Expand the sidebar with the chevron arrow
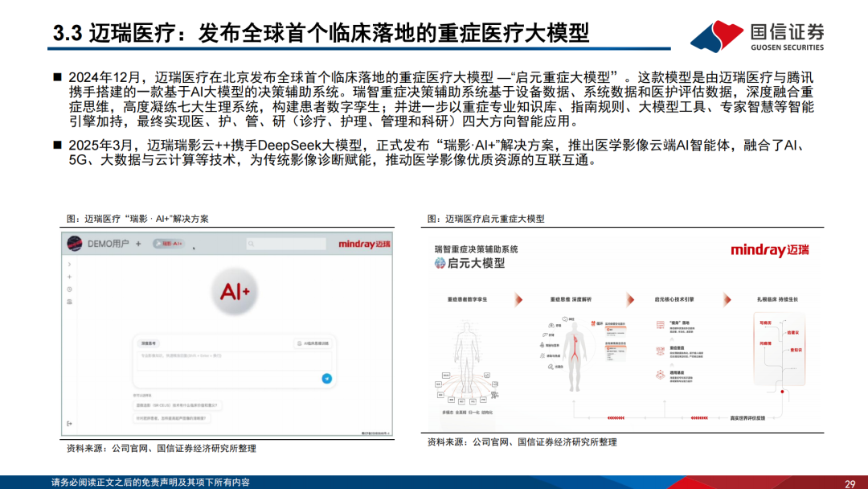Viewport: 868px width, 489px height. [69, 265]
